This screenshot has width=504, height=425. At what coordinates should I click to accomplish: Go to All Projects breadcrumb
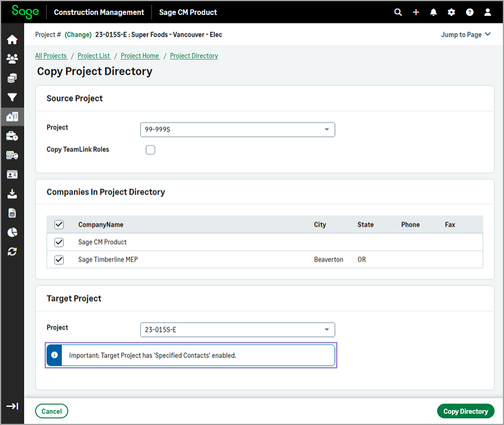coord(51,56)
